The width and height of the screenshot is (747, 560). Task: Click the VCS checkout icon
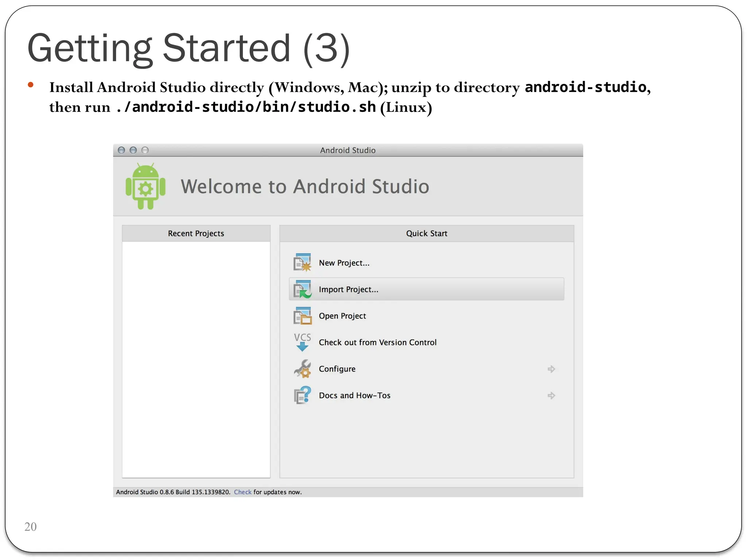click(302, 342)
